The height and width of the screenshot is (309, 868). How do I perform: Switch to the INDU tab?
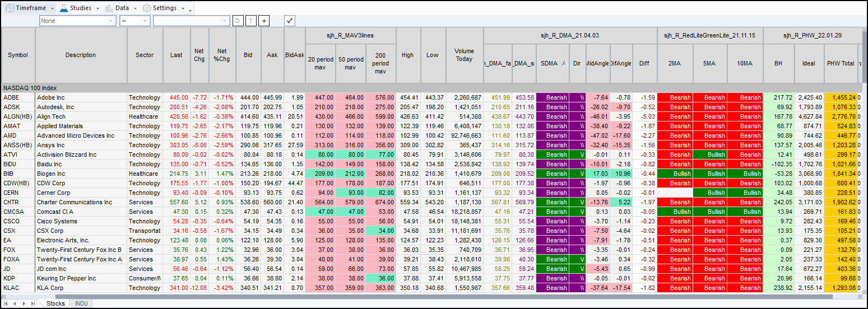coord(81,303)
